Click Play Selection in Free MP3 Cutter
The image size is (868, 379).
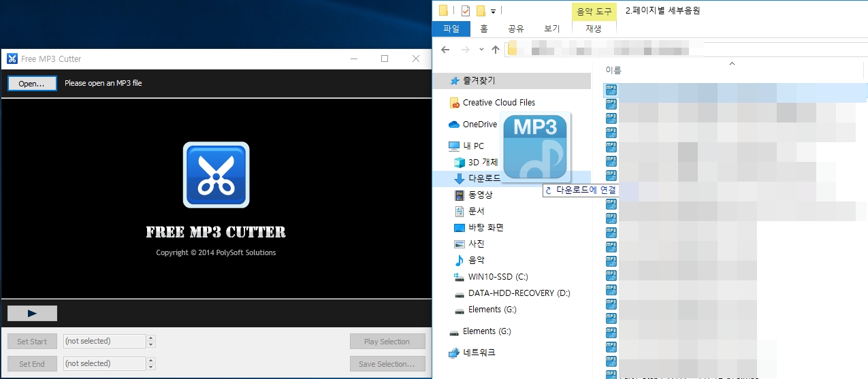(x=387, y=342)
